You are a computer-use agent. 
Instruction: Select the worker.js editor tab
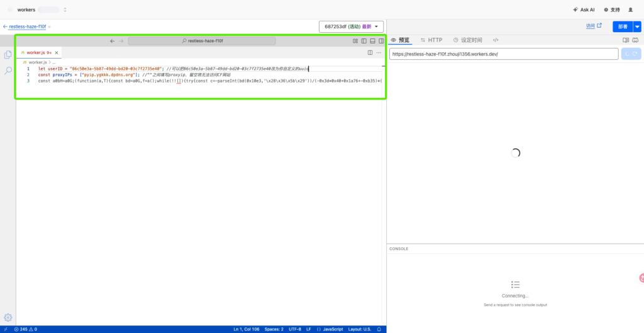coord(39,53)
